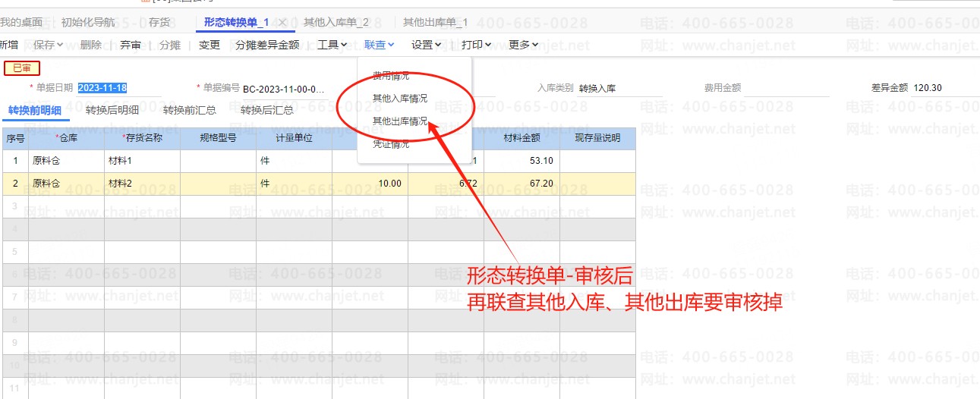Viewport: 980px width, 399px height.
Task: Collapse the 联查 dropdown menu
Action: tap(380, 45)
